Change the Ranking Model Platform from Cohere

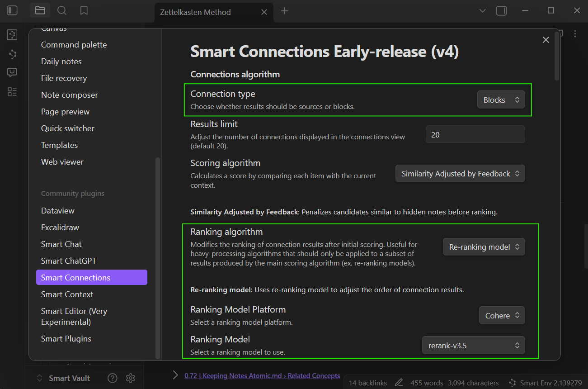pyautogui.click(x=502, y=316)
